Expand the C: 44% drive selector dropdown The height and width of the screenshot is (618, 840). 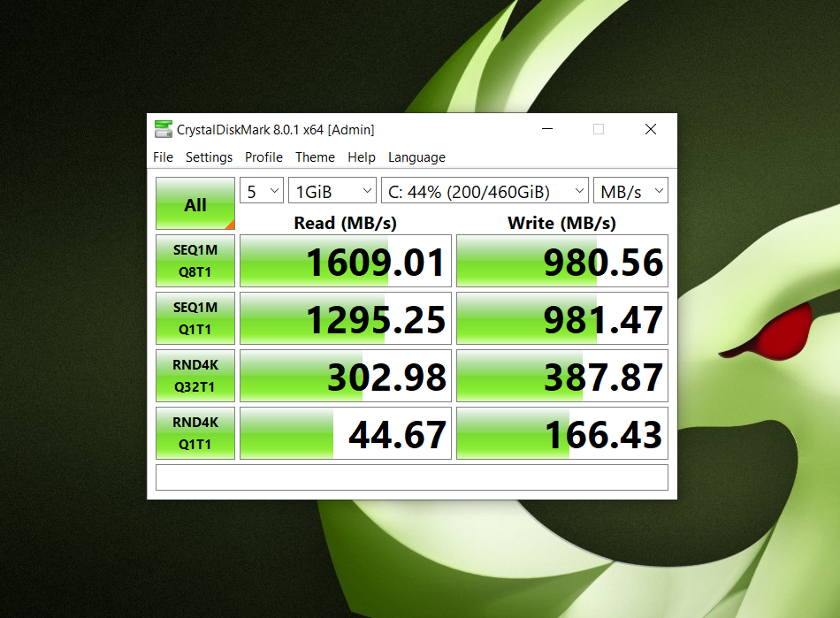[485, 191]
